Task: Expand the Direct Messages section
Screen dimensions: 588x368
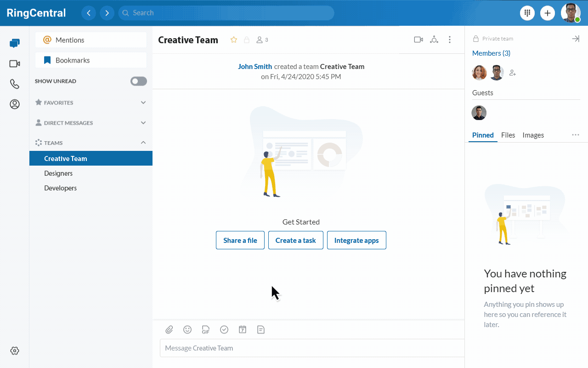Action: click(x=143, y=123)
